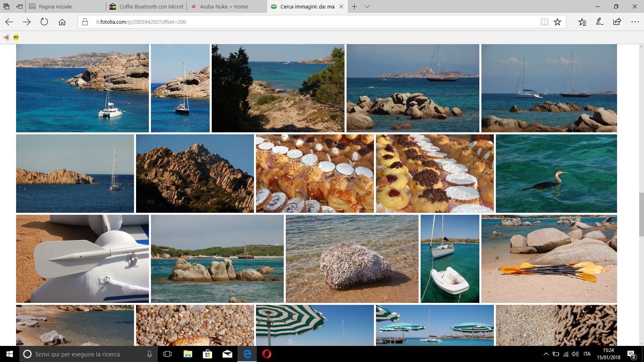This screenshot has height=362, width=644.
Task: Go to the Home page icon
Action: tap(62, 22)
